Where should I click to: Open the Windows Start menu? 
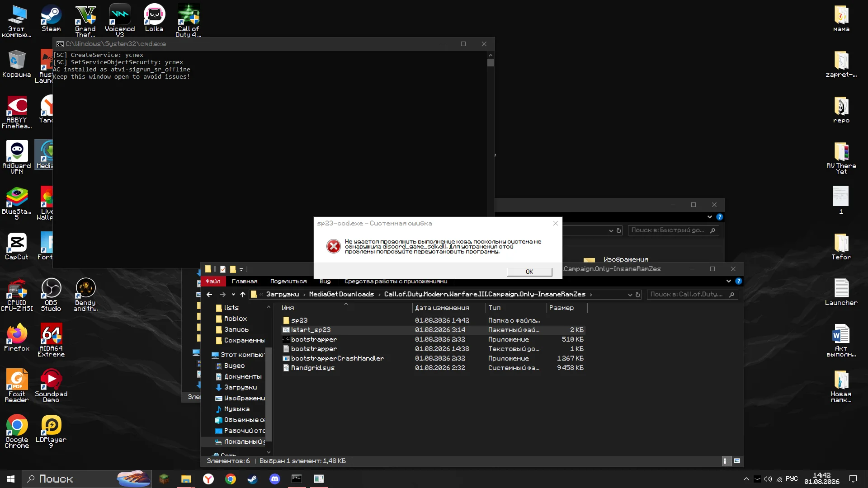[11, 479]
